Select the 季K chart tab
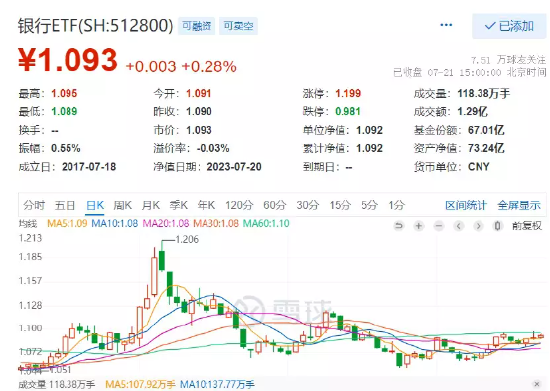Image resolution: width=550 pixels, height=391 pixels. tap(179, 205)
